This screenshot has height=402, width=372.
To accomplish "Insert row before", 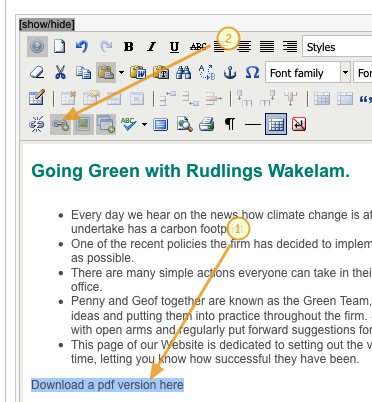I will pos(167,98).
